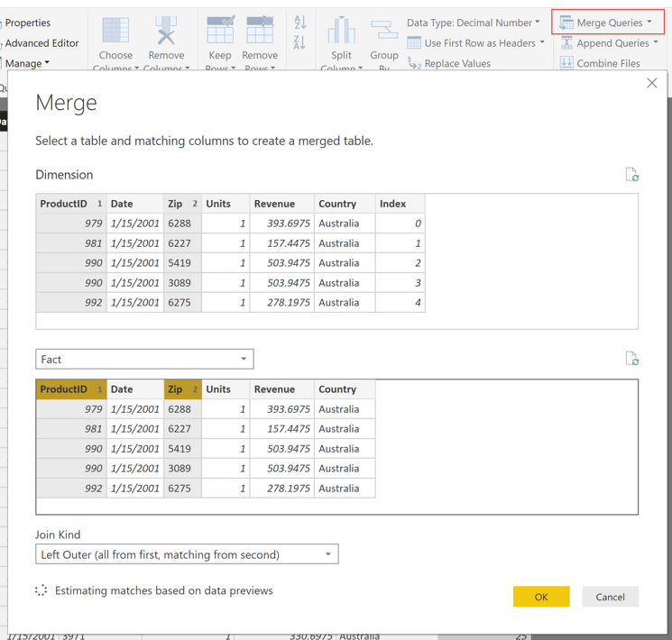This screenshot has width=672, height=640.
Task: Click Dimension cell with Zip 6288
Action: (182, 224)
